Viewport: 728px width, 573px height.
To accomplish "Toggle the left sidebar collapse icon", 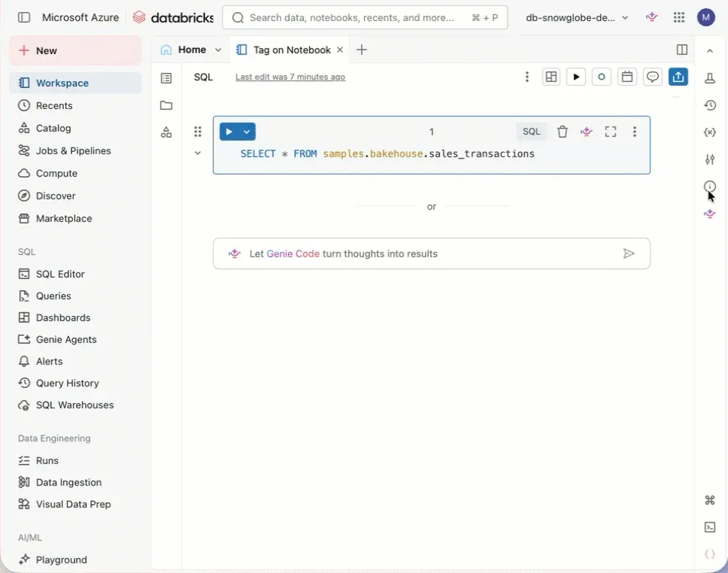I will click(23, 17).
